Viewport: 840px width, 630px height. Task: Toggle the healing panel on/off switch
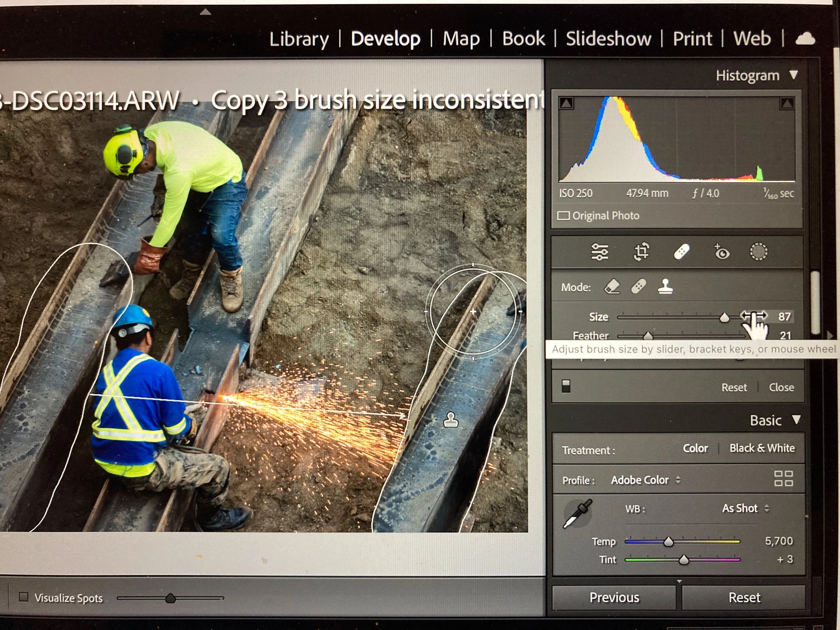[566, 386]
